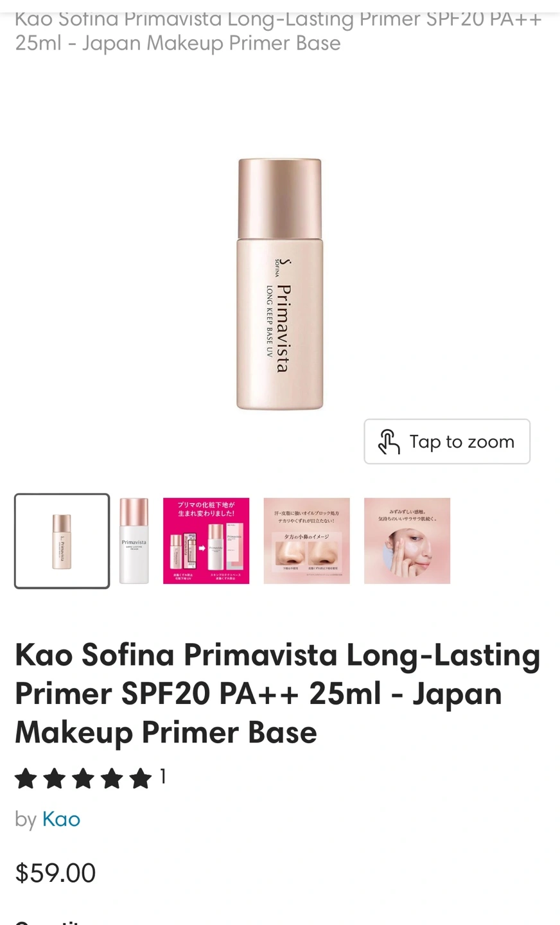
Task: Click the bold product title heading
Action: 277,693
